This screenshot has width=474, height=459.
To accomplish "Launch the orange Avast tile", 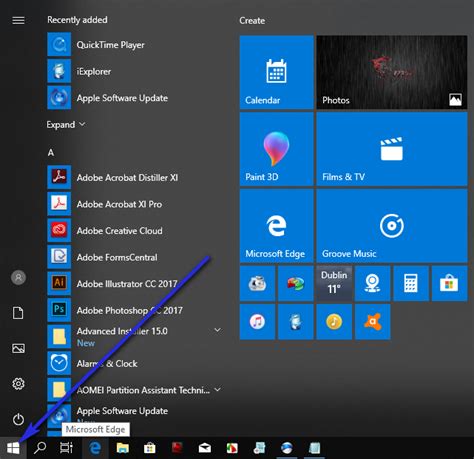I will click(x=373, y=322).
